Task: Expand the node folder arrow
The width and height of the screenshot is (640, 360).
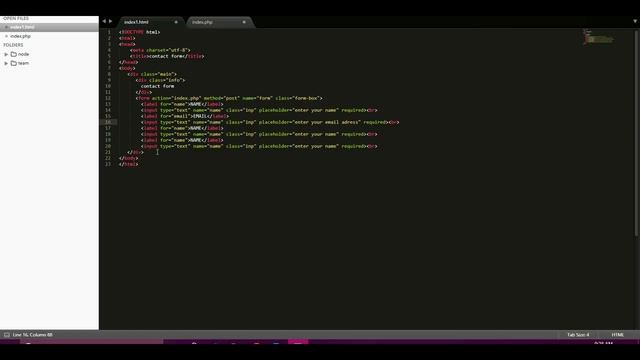Action: (6, 54)
